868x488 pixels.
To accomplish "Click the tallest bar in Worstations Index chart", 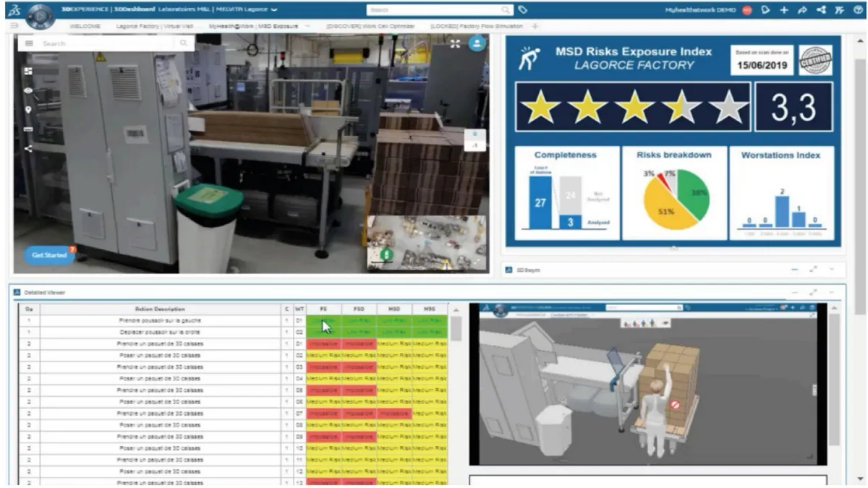I will [x=782, y=211].
